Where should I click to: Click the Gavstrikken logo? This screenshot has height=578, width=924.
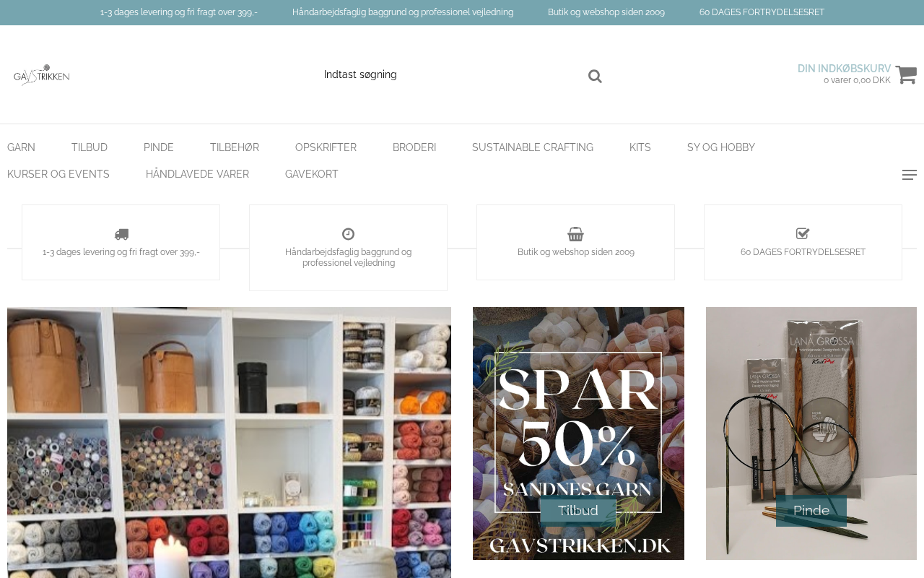pos(42,74)
